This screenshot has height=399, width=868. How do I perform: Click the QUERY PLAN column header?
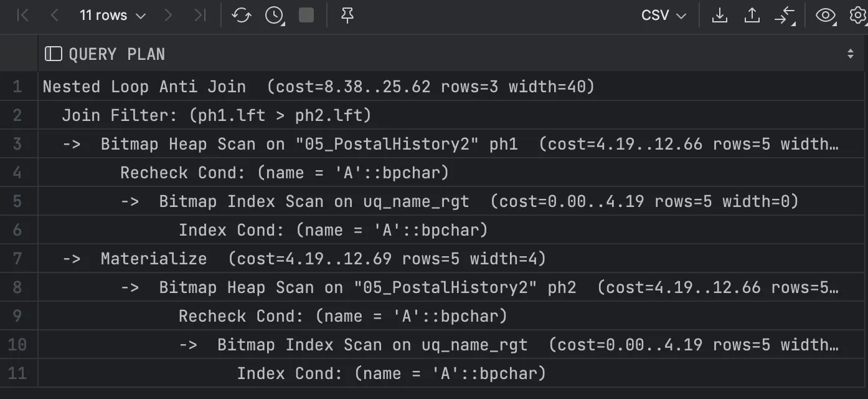tap(116, 54)
